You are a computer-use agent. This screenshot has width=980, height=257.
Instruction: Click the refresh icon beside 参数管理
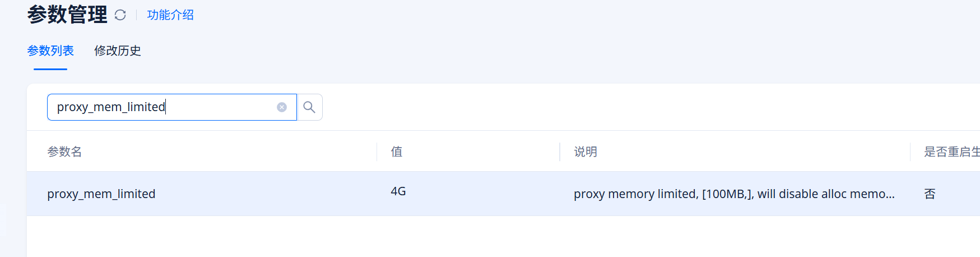click(x=120, y=15)
